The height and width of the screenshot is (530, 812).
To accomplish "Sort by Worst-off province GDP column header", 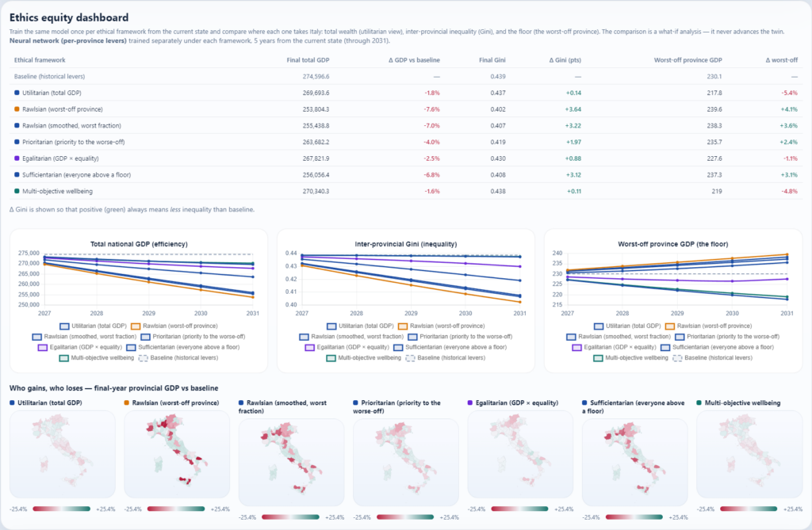I will 688,60.
